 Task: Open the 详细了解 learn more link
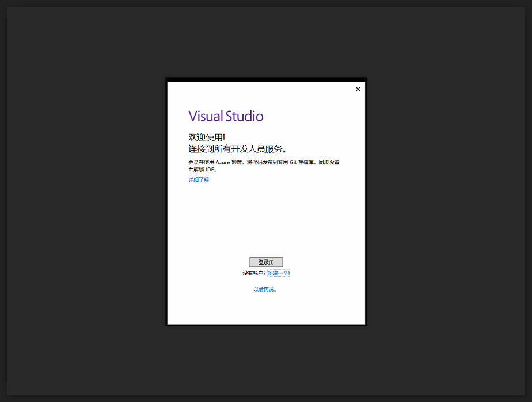(199, 180)
